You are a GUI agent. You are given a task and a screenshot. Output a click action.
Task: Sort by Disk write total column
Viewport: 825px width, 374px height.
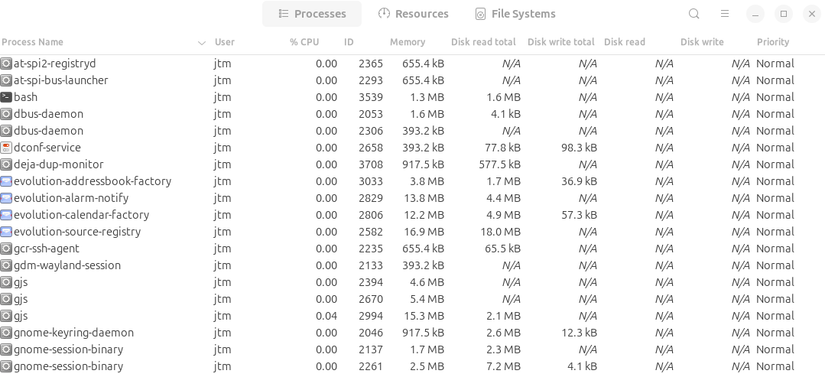point(561,42)
